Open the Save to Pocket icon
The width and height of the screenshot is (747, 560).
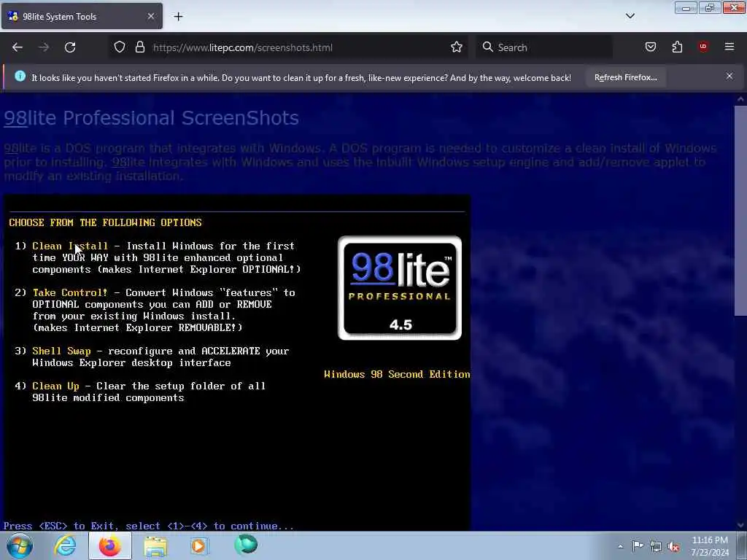click(650, 47)
